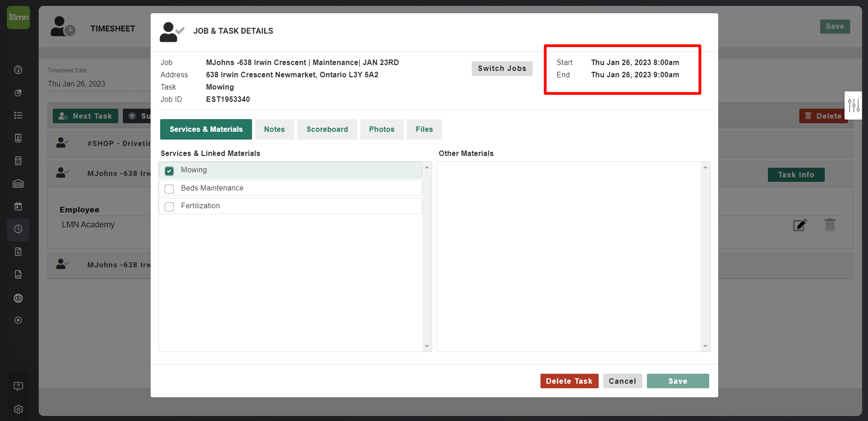Open the contact badge icon in sidebar
Image resolution: width=868 pixels, height=421 pixels.
click(18, 138)
